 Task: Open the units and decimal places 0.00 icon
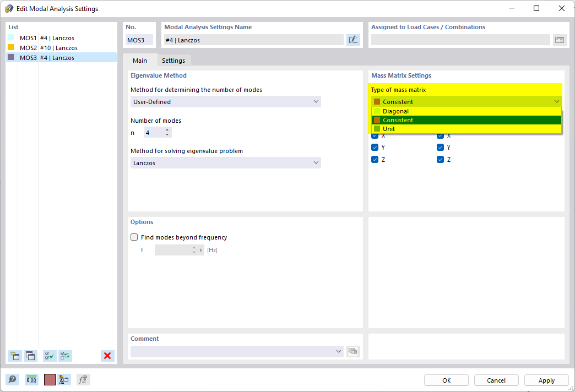31,379
